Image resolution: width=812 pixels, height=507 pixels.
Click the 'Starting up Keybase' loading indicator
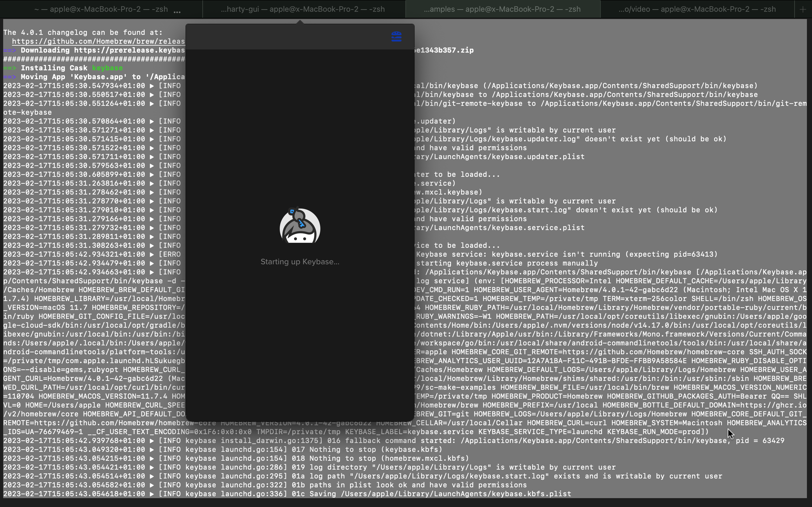pos(300,261)
